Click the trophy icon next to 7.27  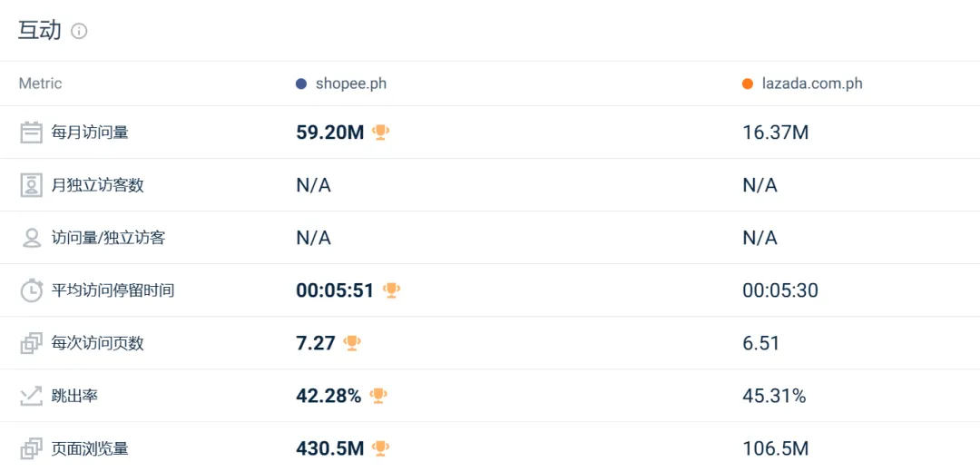coord(352,342)
